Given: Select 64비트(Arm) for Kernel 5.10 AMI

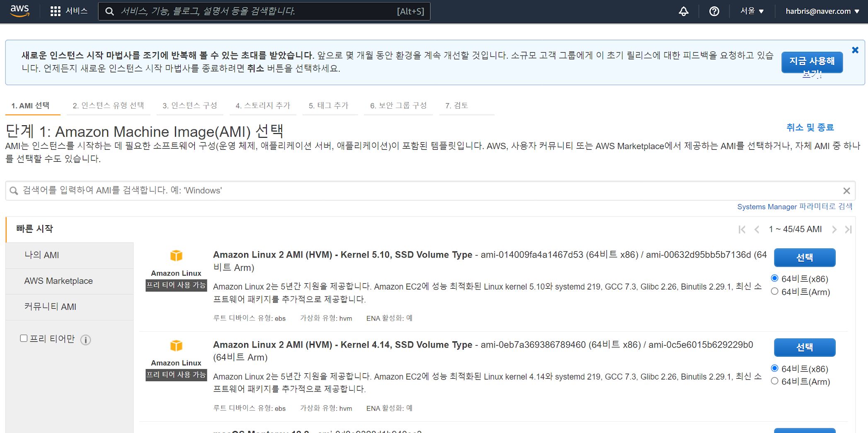Looking at the screenshot, I should tap(774, 292).
